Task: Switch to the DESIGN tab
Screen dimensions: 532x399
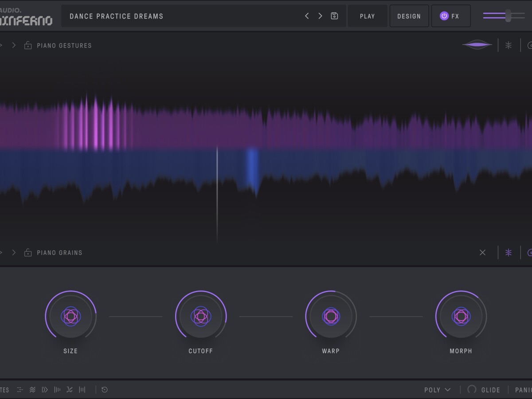Action: 409,16
